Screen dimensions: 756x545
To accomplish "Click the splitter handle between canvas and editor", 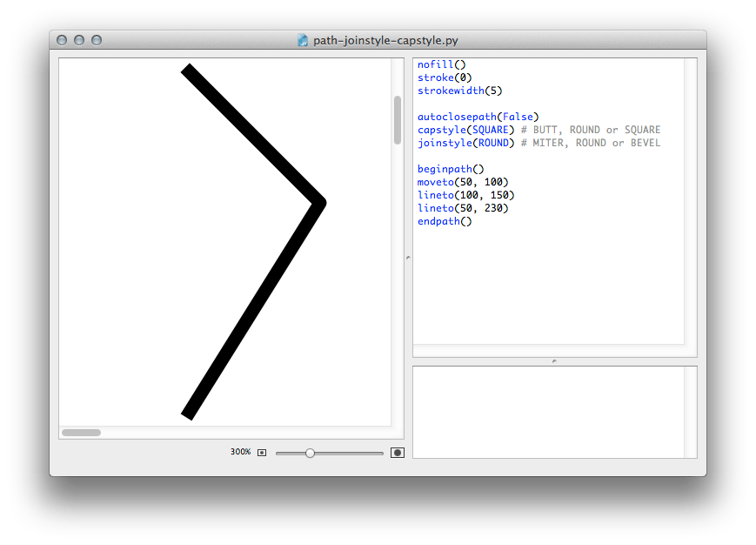I will 408,258.
